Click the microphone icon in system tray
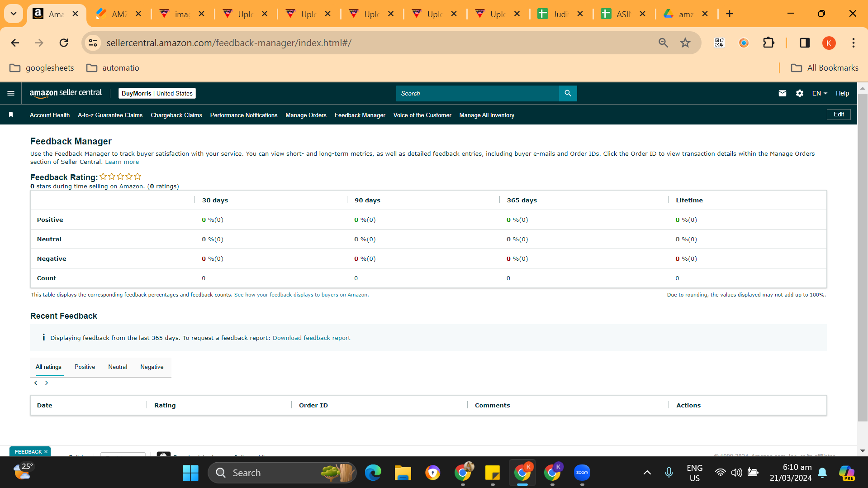868x488 pixels. pos(669,473)
